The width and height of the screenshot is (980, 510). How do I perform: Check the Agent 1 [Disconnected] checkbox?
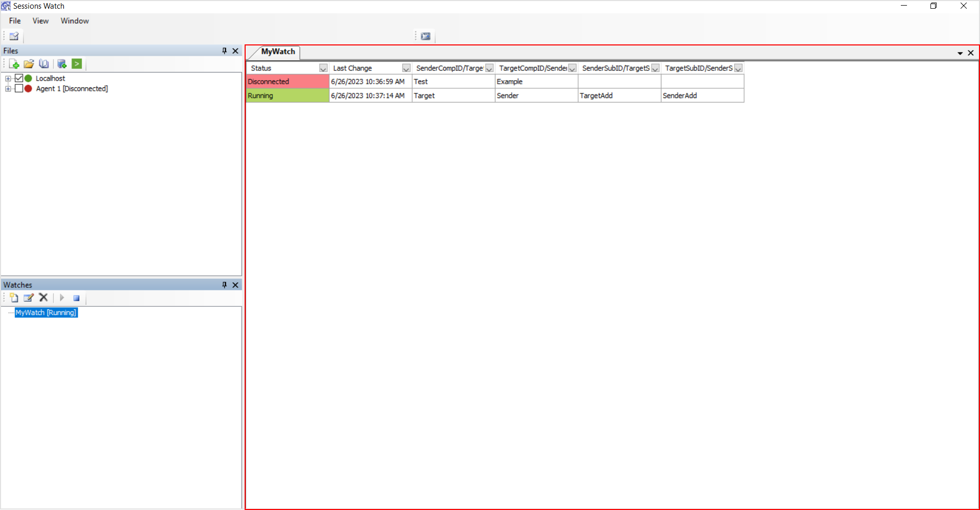(x=19, y=88)
